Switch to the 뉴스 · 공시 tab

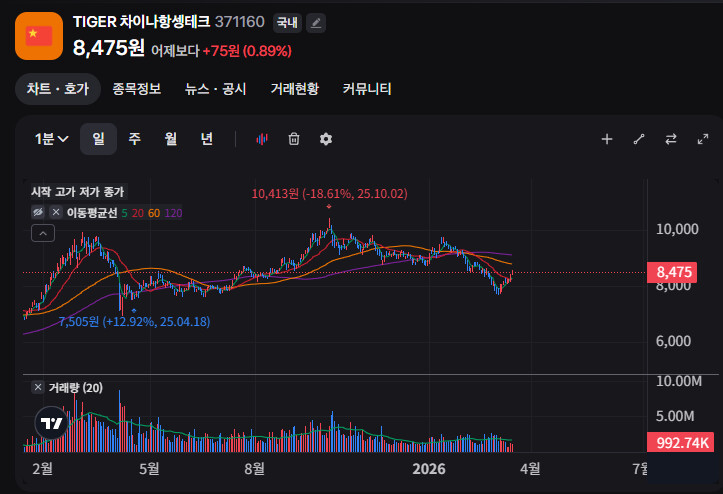click(215, 89)
